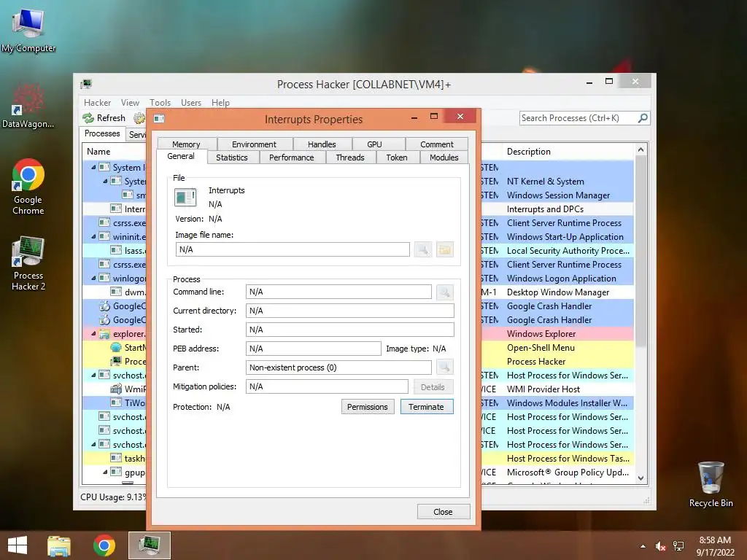Switch to the Performance tab

[x=292, y=157]
